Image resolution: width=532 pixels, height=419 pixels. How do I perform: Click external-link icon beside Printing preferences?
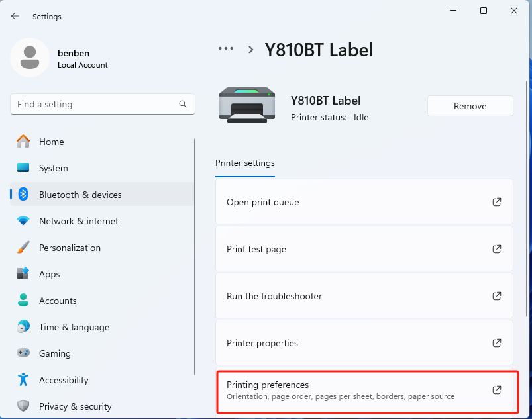tap(497, 390)
